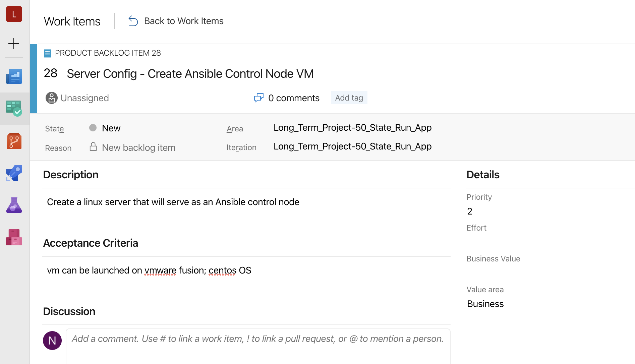Select the Iteration path field
This screenshot has width=635, height=364.
[352, 146]
